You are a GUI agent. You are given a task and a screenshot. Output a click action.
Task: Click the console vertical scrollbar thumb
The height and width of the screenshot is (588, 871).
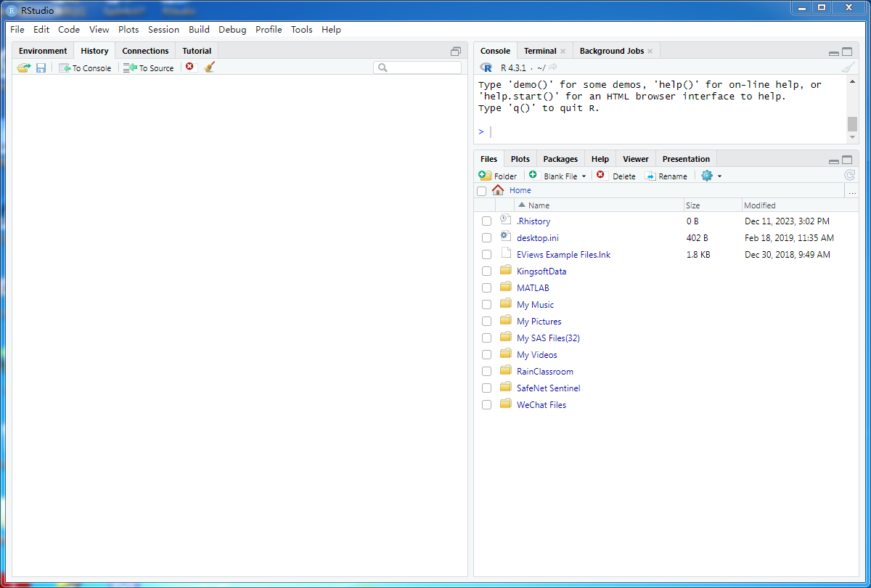(852, 123)
